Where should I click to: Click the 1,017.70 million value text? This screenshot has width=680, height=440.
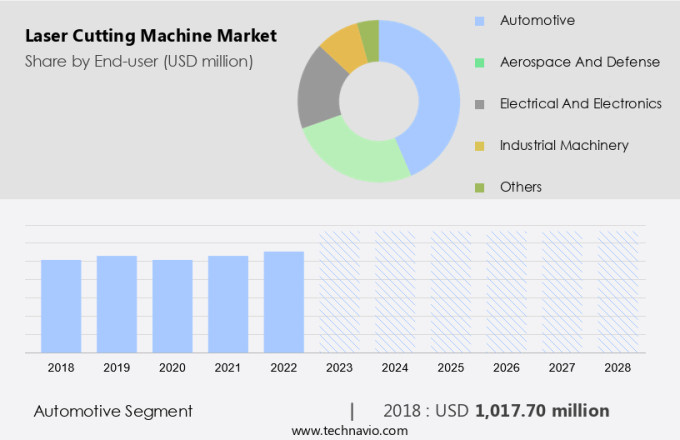pos(542,411)
